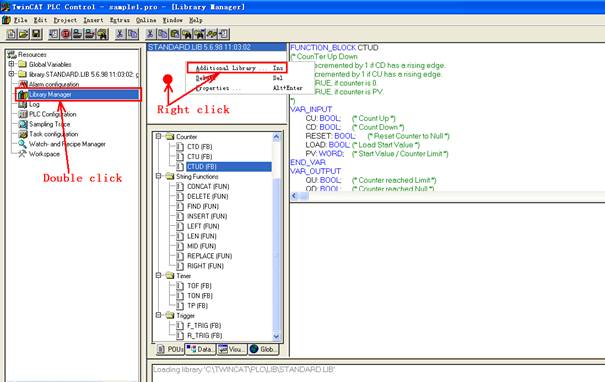The image size is (605, 382).
Task: Open the Online menu
Action: coord(146,20)
